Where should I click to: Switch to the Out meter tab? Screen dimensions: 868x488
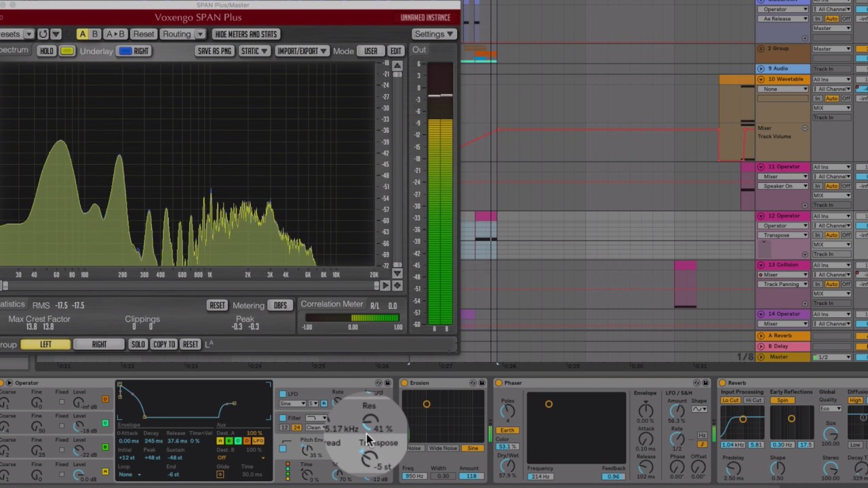tap(419, 49)
